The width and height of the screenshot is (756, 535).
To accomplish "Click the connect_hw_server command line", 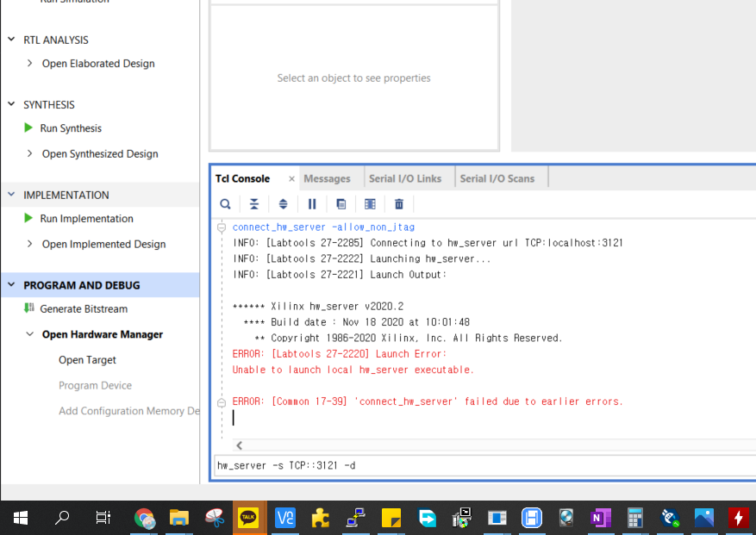I will (x=323, y=227).
